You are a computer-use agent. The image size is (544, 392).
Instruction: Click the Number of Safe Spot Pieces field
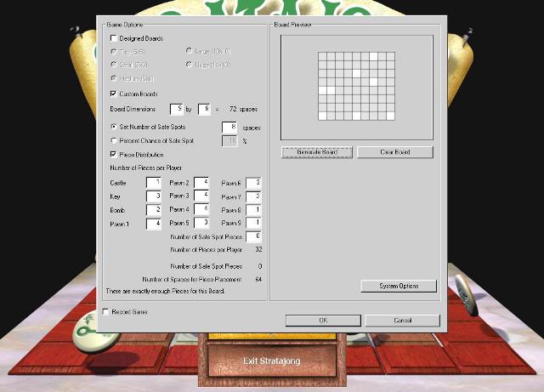tap(253, 236)
